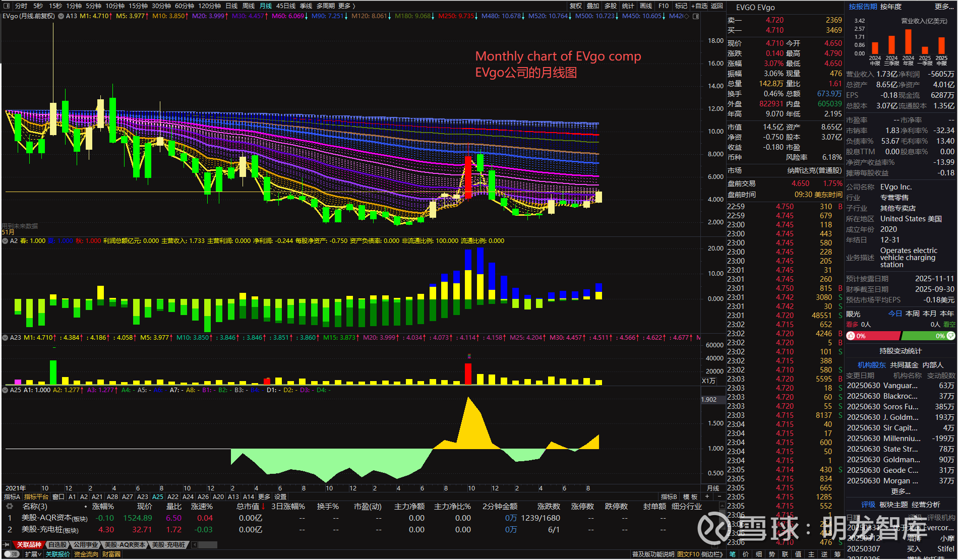Switch to 经营分析 tab

[x=926, y=505]
